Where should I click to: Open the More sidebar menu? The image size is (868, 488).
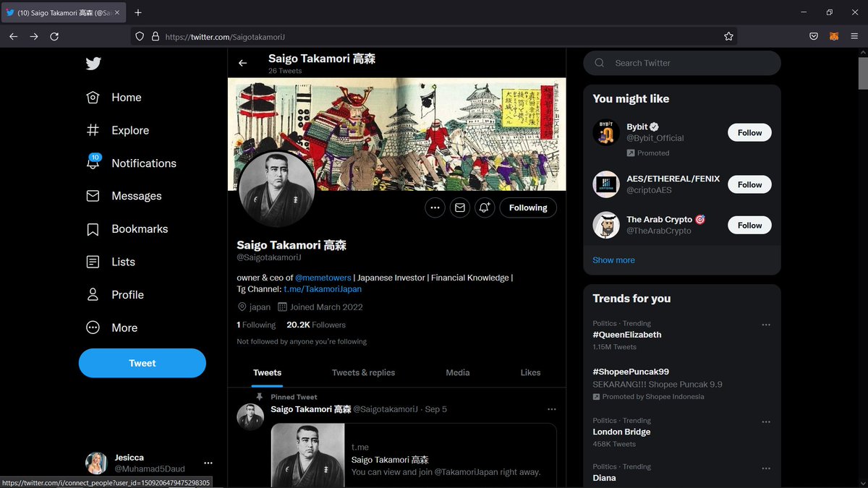pos(111,328)
